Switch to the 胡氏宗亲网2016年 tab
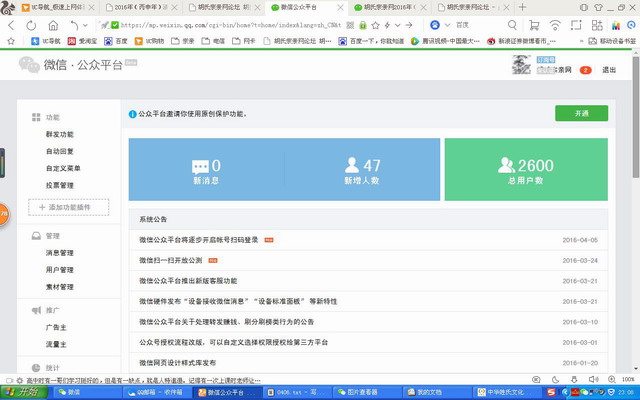The image size is (640, 400). click(389, 7)
